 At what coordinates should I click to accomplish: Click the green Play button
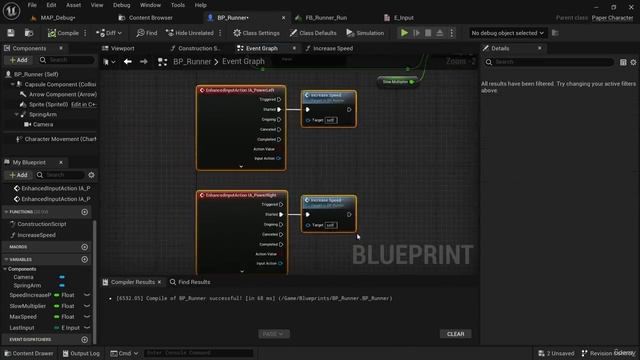pos(404,33)
